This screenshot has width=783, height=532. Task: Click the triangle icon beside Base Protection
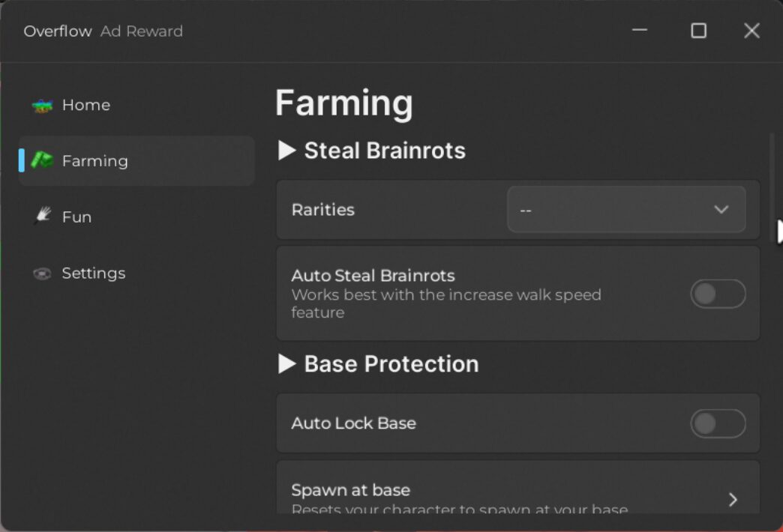point(286,364)
